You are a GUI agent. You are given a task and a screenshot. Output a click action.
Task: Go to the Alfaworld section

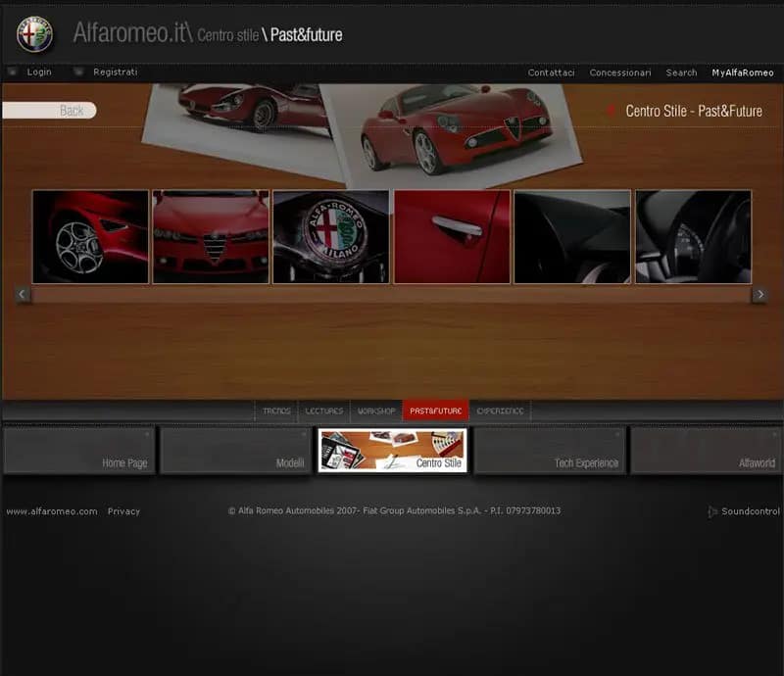coord(706,450)
